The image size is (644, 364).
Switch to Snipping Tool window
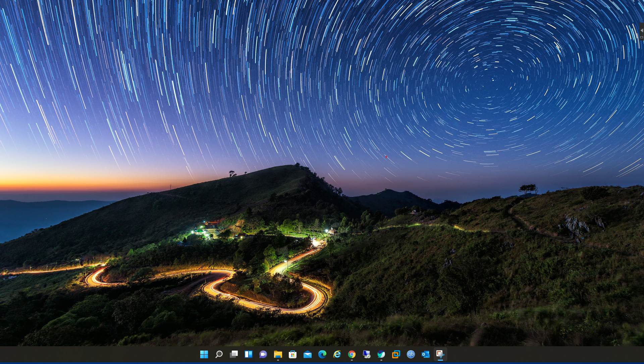440,354
